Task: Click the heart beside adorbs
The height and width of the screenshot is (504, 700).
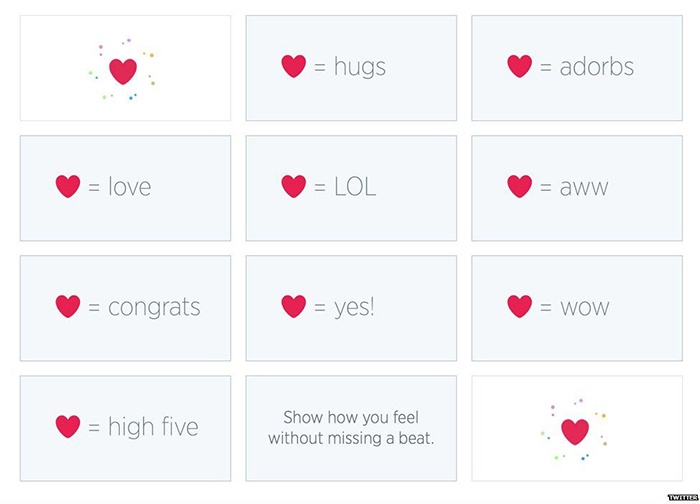Action: [520, 66]
